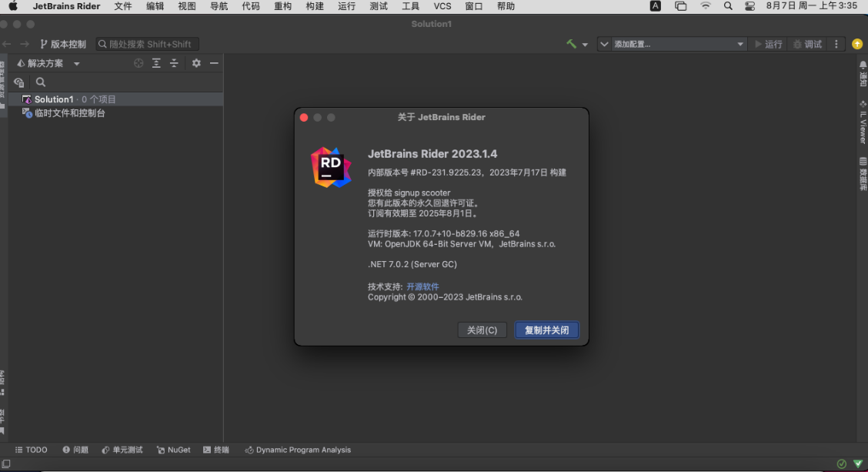Click the 关闭(C) button in About dialog
868x472 pixels.
click(x=482, y=330)
